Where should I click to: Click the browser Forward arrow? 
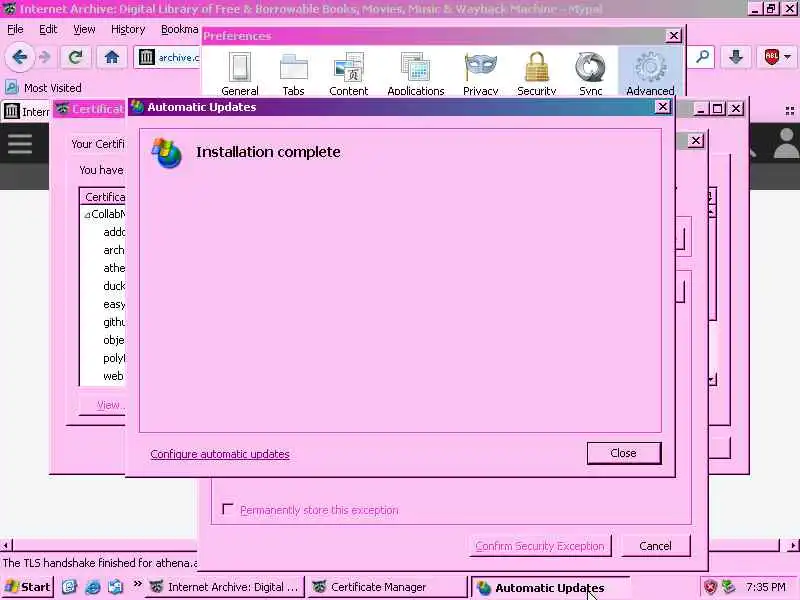click(x=45, y=57)
